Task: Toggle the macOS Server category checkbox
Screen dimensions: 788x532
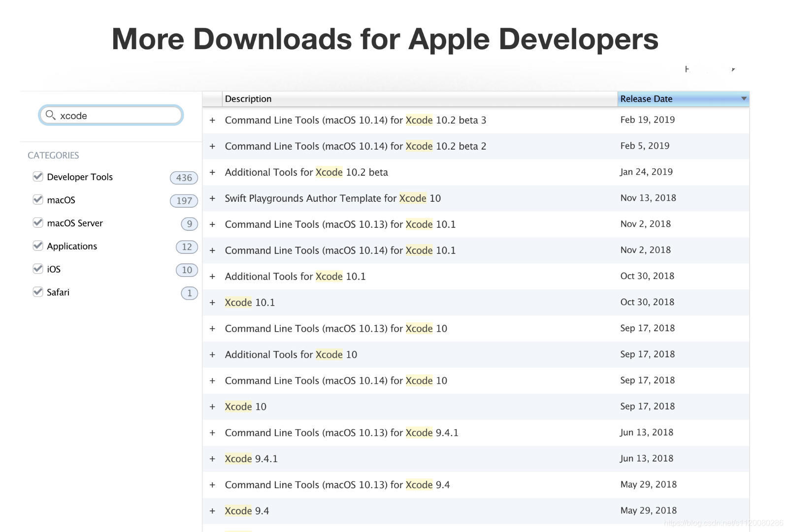Action: [38, 222]
